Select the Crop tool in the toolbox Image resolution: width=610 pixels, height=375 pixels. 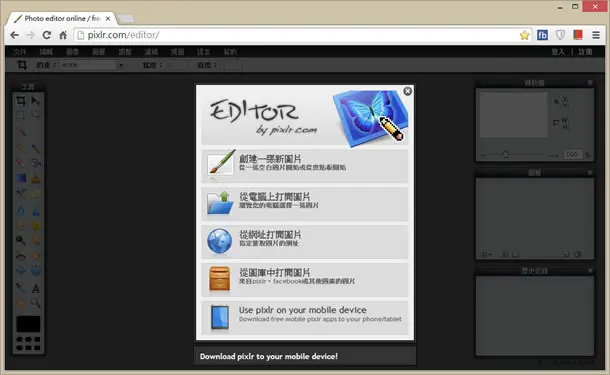click(x=21, y=101)
